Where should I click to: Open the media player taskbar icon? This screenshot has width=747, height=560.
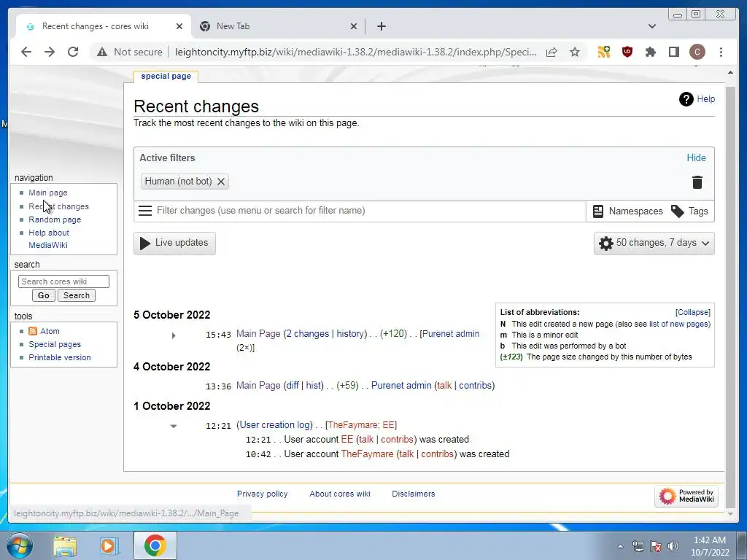click(x=109, y=545)
